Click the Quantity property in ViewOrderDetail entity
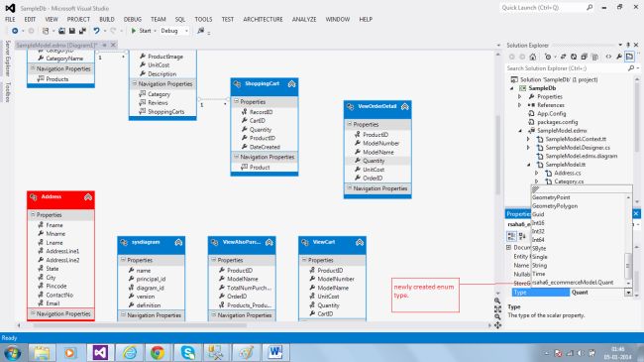644x362 pixels. (374, 161)
